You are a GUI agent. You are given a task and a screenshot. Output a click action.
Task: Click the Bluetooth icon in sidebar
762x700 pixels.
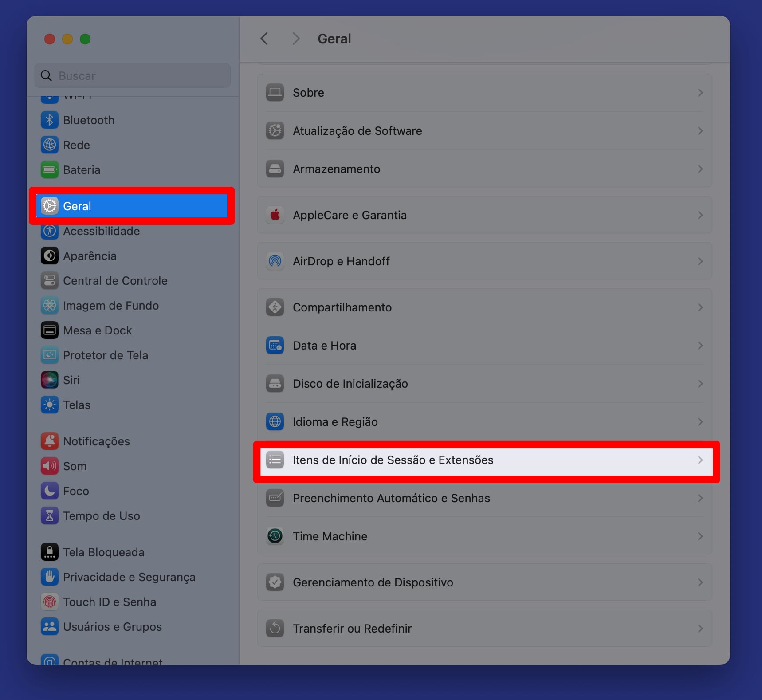click(x=50, y=120)
